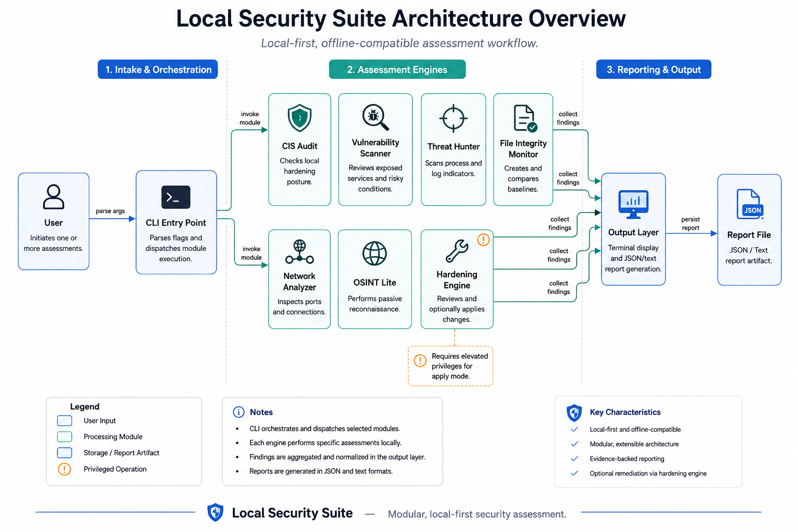Click the footer 'Local Security Suite' name
The height and width of the screenshot is (532, 798).
(x=292, y=513)
